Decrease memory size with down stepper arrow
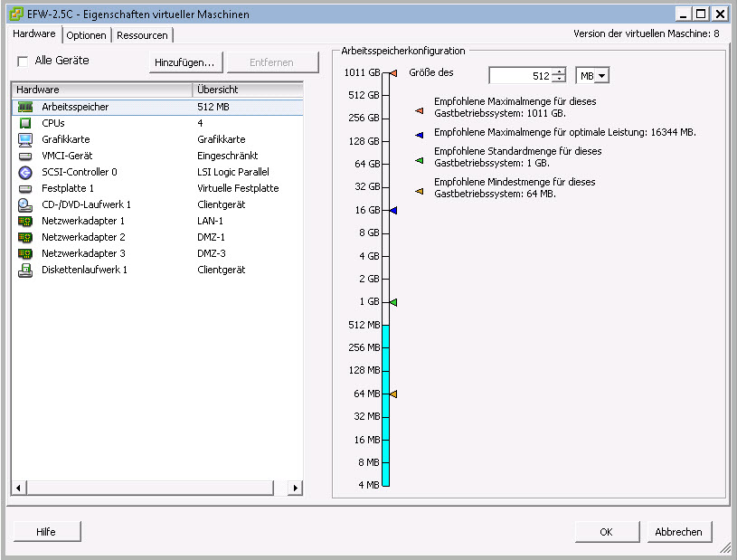The width and height of the screenshot is (737, 560). pos(560,81)
